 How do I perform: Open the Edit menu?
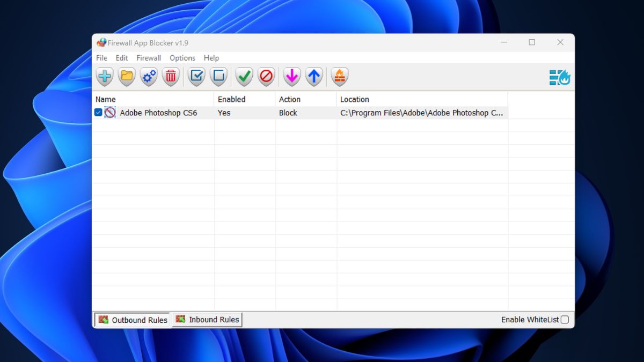pos(122,58)
